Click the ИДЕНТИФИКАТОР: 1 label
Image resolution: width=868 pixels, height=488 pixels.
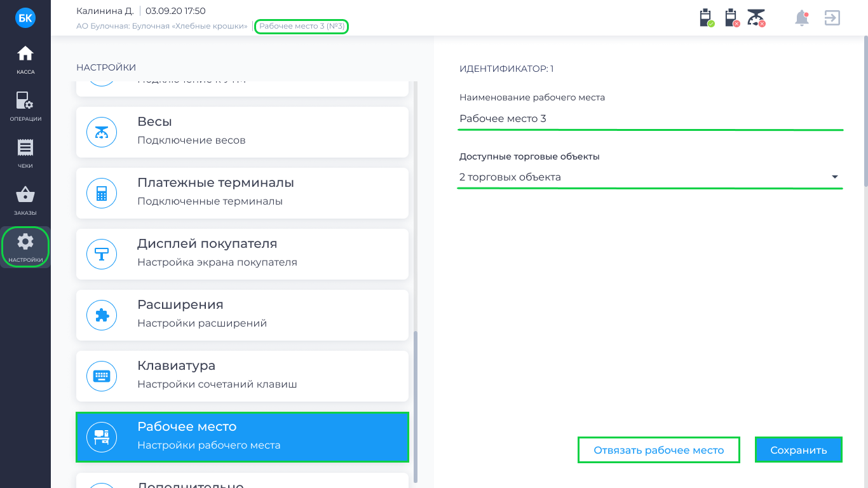506,69
